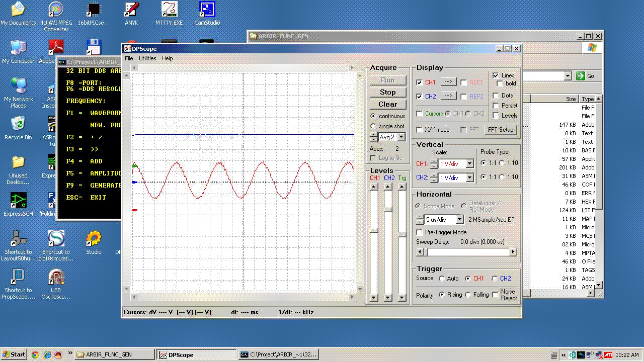Enable the Dots display option
This screenshot has height=362, width=644.
tap(496, 96)
